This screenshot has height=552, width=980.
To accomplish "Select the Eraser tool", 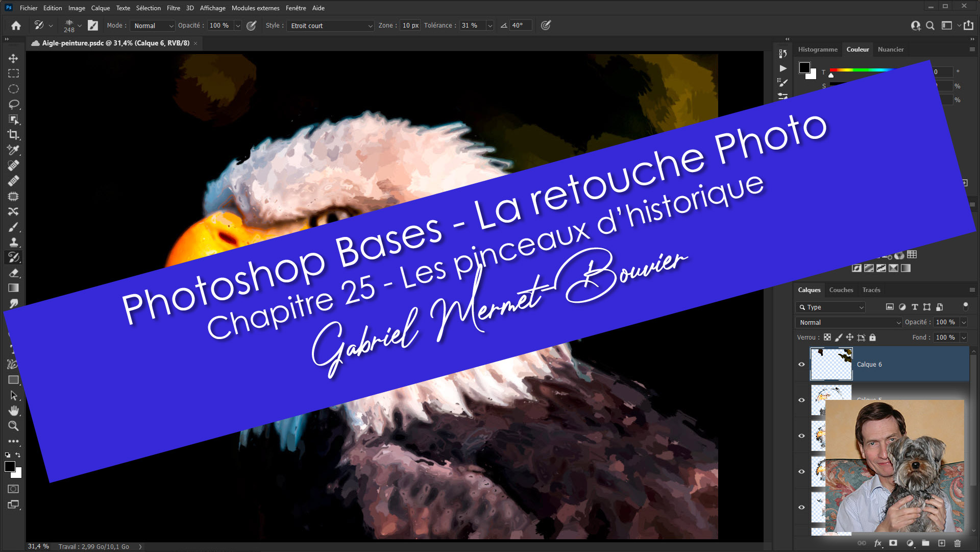I will point(13,273).
